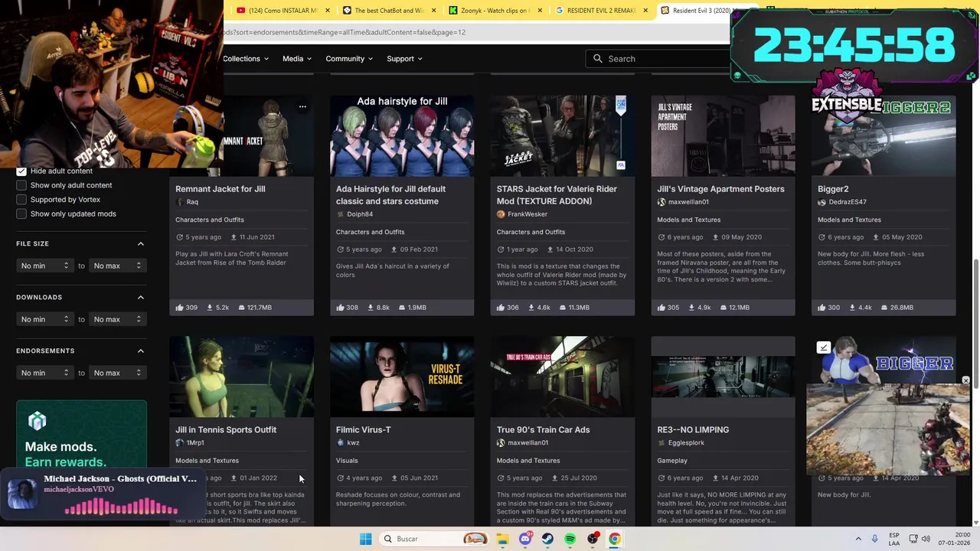
Task: Click the STARS Jacket mod thumbnail
Action: (563, 135)
